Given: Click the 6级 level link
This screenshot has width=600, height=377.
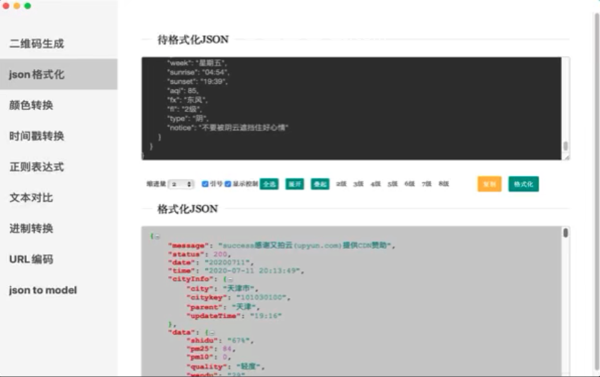Looking at the screenshot, I should tap(409, 184).
